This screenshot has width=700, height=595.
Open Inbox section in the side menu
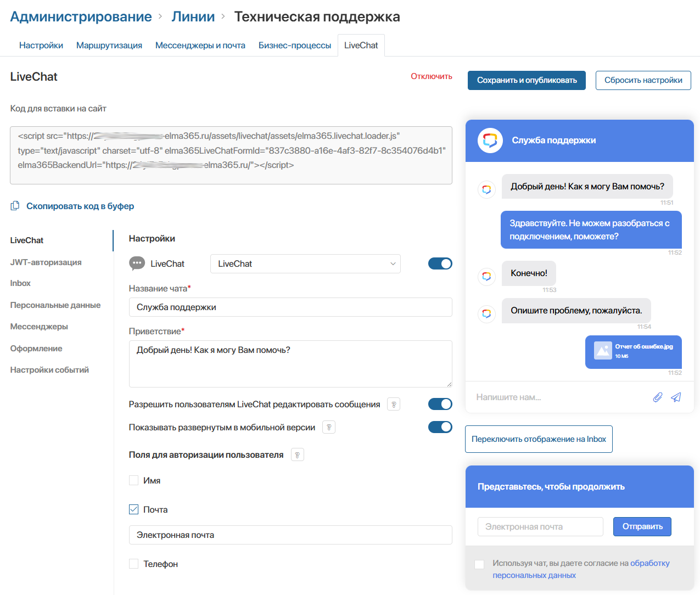[20, 283]
